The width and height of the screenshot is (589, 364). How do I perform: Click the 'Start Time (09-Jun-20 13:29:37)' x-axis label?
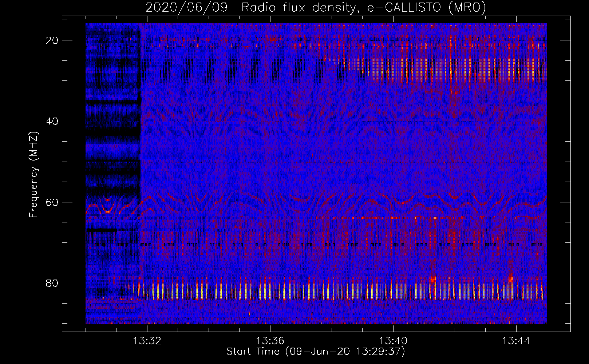click(x=316, y=352)
